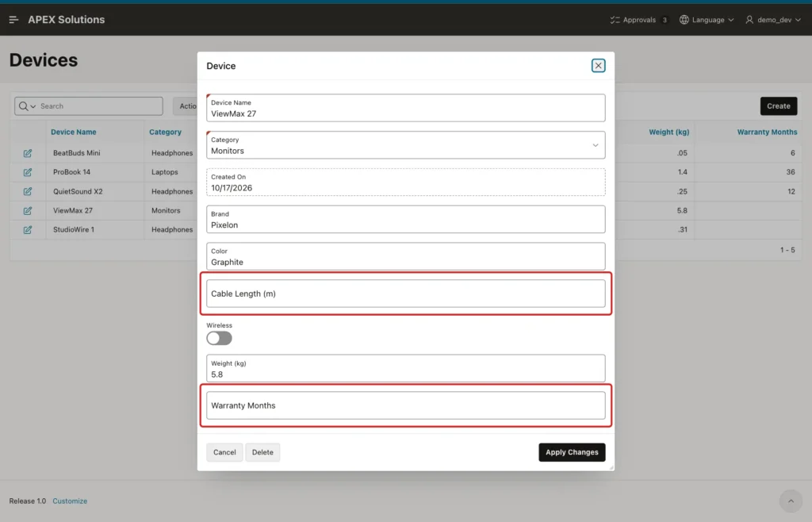
Task: Click the Cable Length (m) field
Action: tap(405, 294)
